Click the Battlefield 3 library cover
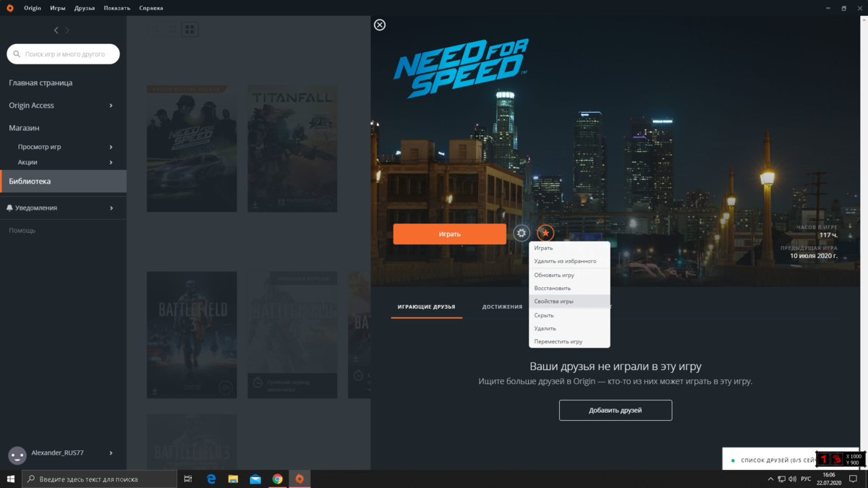This screenshot has width=868, height=488. tap(192, 335)
